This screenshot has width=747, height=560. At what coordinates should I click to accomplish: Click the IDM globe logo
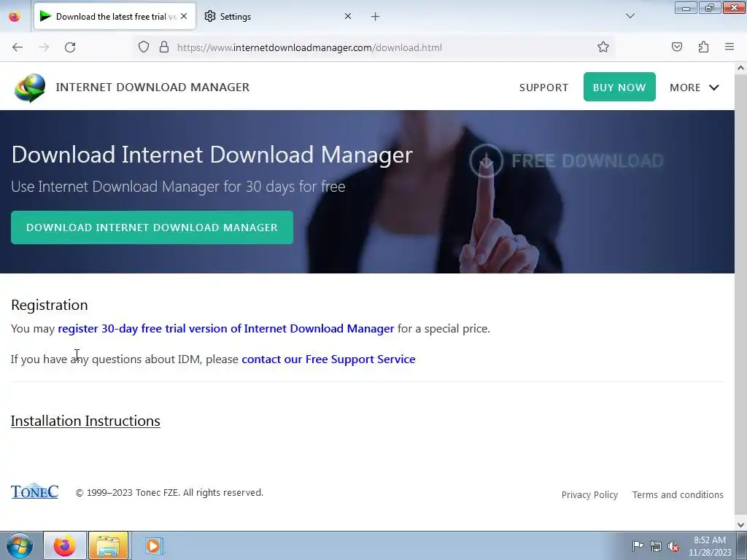click(30, 87)
